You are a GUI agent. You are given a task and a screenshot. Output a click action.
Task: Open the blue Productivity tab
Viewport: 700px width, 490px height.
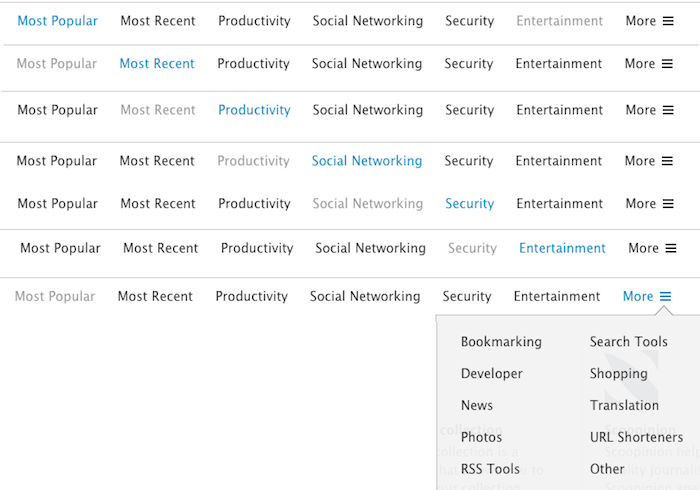(254, 110)
